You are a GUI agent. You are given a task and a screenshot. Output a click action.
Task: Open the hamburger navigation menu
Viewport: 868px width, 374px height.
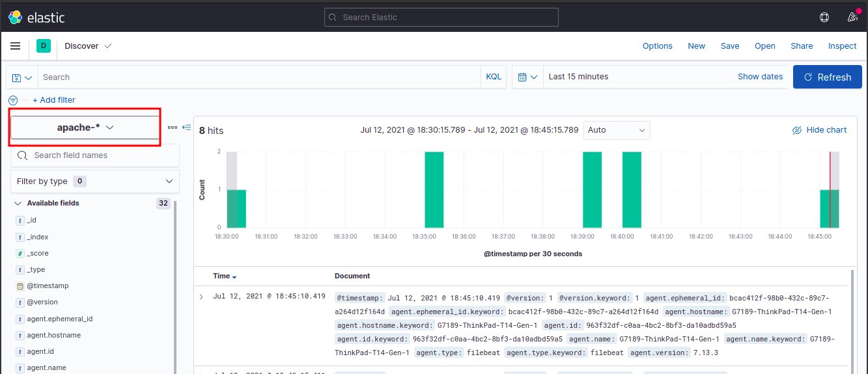[x=16, y=46]
